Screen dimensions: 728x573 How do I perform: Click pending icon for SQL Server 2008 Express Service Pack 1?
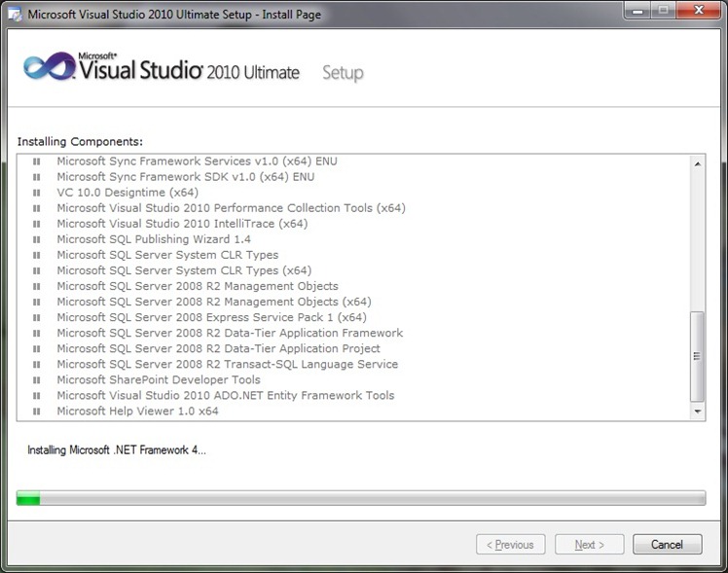point(37,318)
